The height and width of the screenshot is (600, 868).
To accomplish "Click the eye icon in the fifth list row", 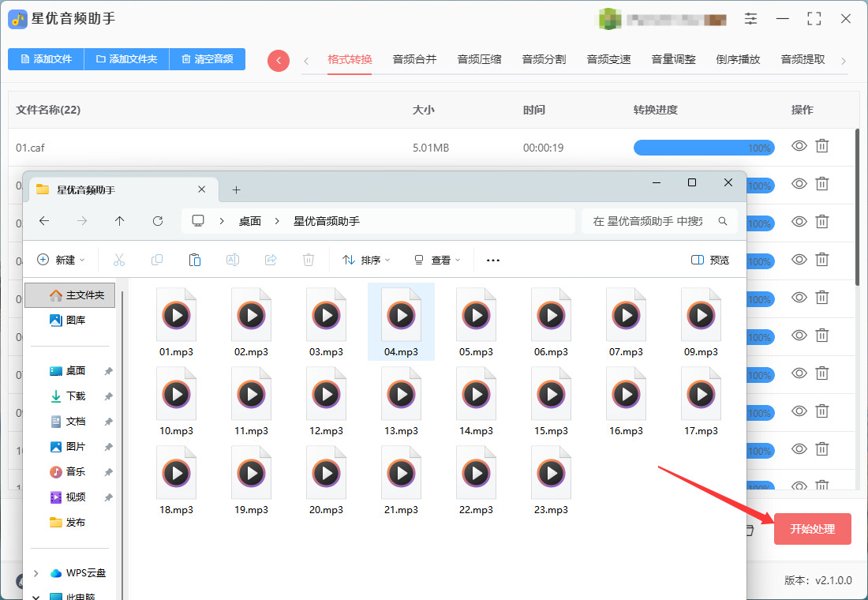I will click(x=799, y=298).
